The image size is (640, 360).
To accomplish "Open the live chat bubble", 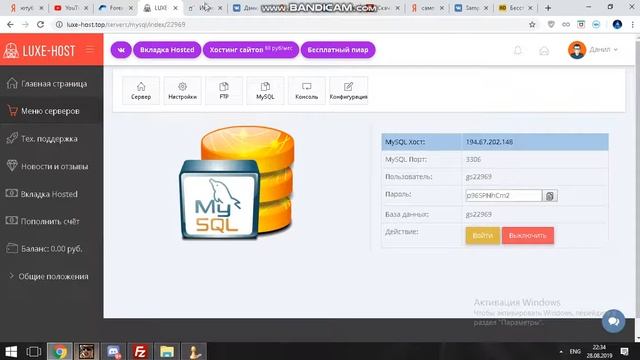I will pos(613,321).
